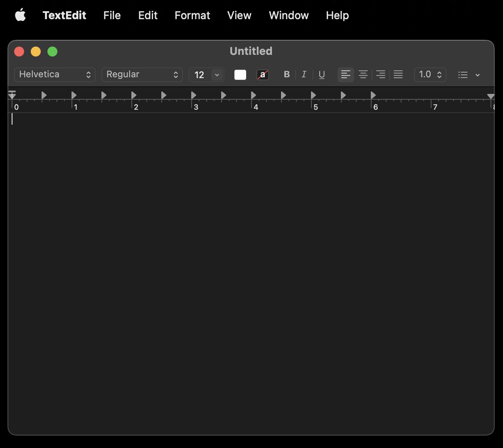Open the text background color swatch

click(263, 75)
